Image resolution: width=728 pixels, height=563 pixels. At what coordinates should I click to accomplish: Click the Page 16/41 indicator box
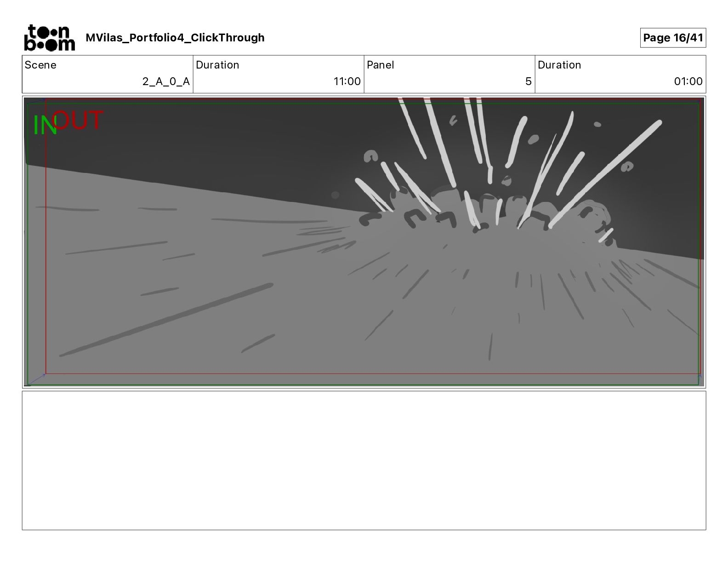(x=673, y=38)
